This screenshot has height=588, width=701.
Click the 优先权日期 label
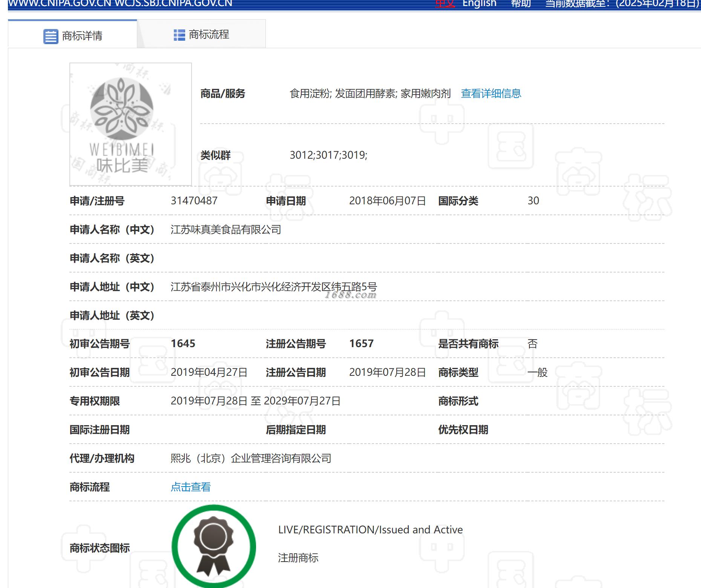pyautogui.click(x=463, y=430)
